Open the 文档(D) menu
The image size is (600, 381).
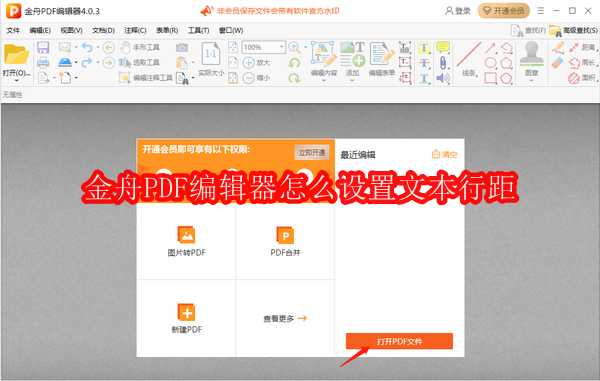click(103, 30)
